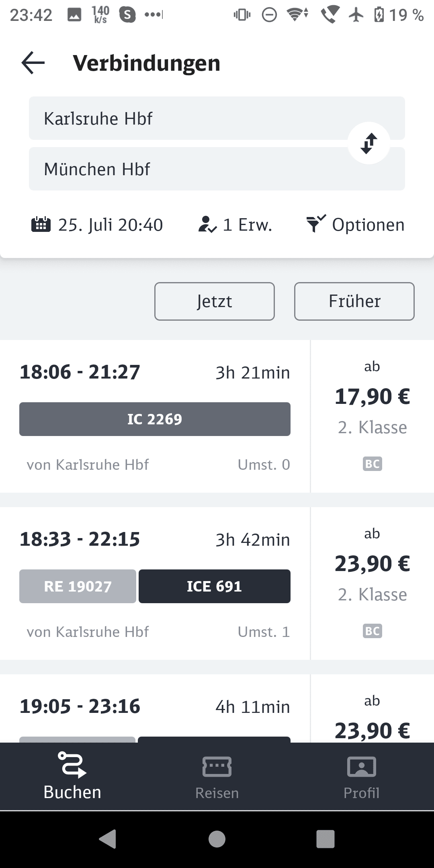This screenshot has width=434, height=868.
Task: Tap the traveler person icon
Action: 207,225
